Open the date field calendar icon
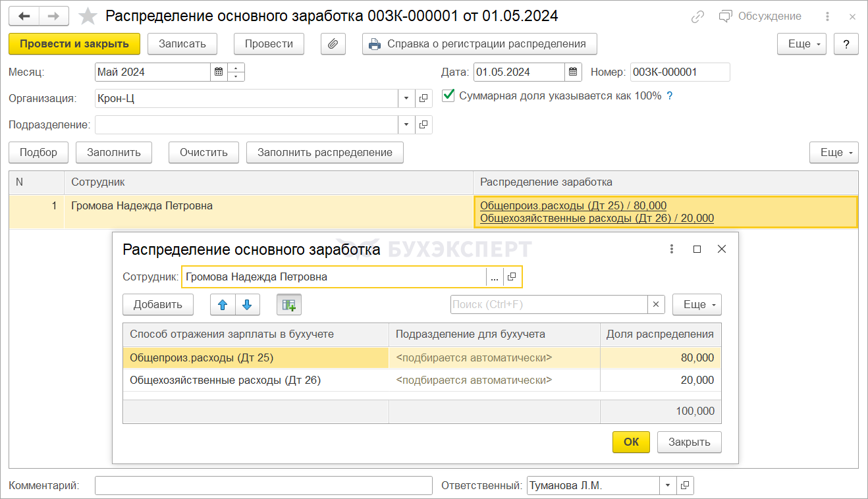This screenshot has width=868, height=499. [573, 72]
